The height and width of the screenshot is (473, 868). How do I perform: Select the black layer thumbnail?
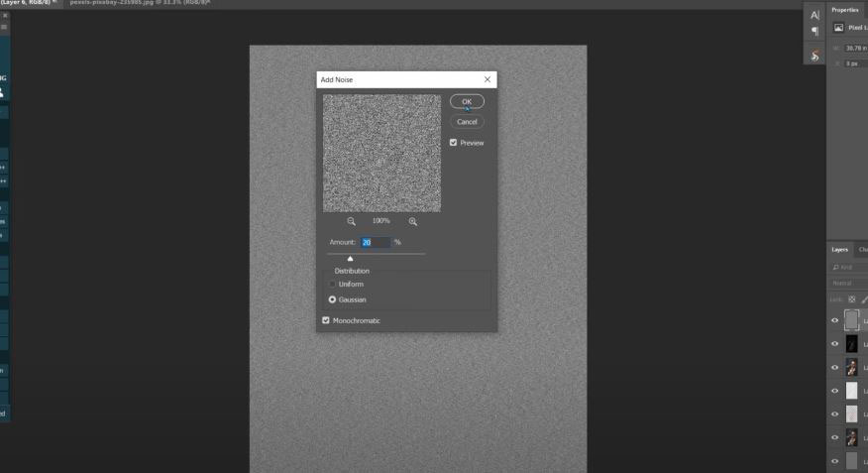click(852, 343)
